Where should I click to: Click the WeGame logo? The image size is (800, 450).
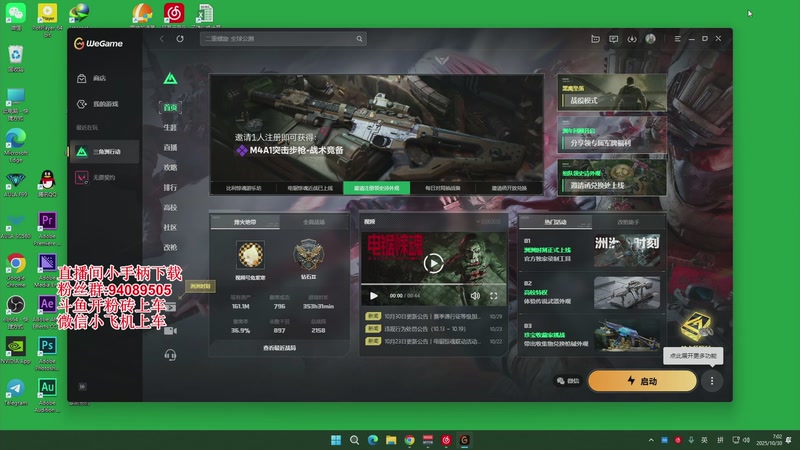(98, 44)
